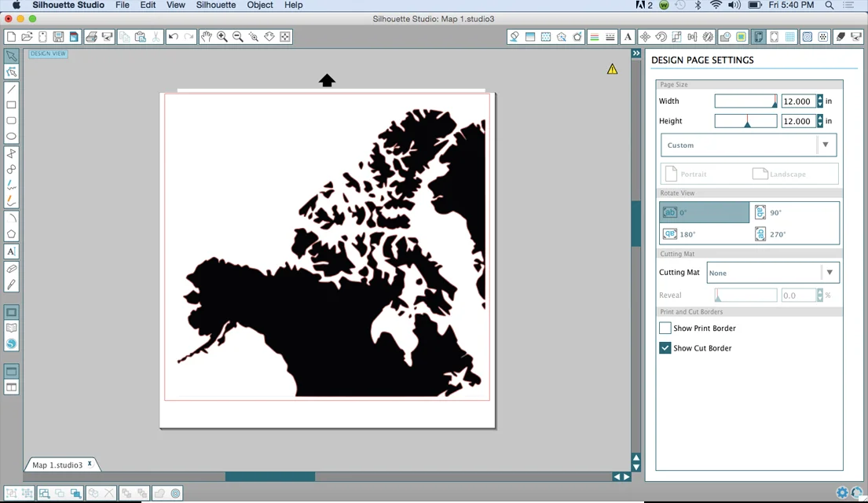Click the Wi-Fi icon in menu bar
Viewport: 868px width, 503px height.
tap(716, 5)
